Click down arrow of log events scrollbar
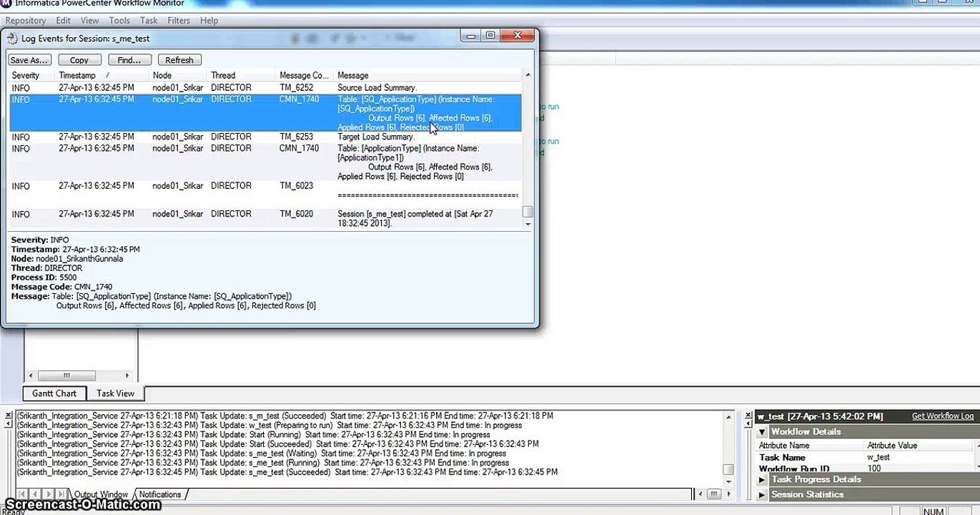This screenshot has width=980, height=515. [528, 224]
